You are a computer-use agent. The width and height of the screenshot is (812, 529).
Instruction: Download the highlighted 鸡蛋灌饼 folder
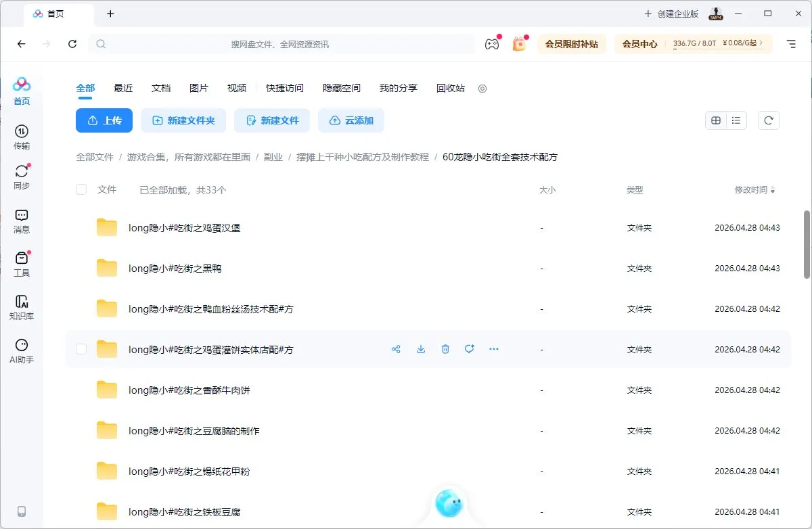pos(420,349)
